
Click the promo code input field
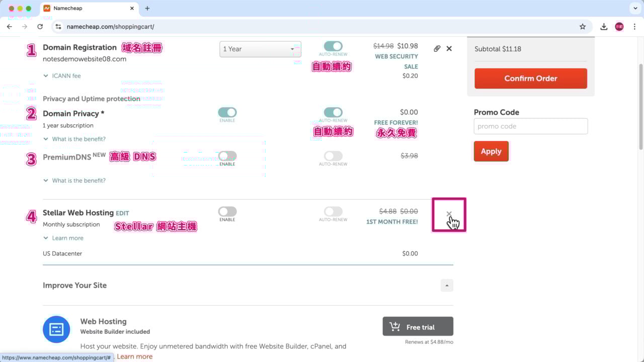530,126
